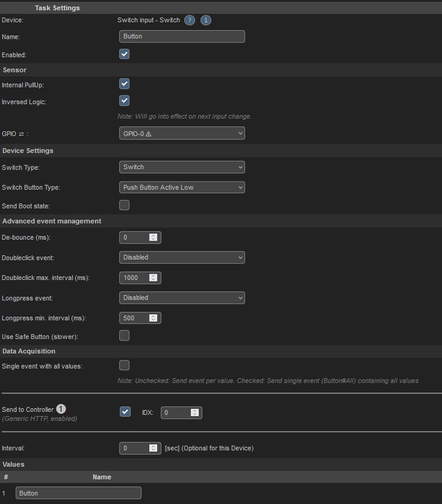Image resolution: width=442 pixels, height=504 pixels.
Task: Uncheck the Enabled checkbox
Action: [x=125, y=54]
